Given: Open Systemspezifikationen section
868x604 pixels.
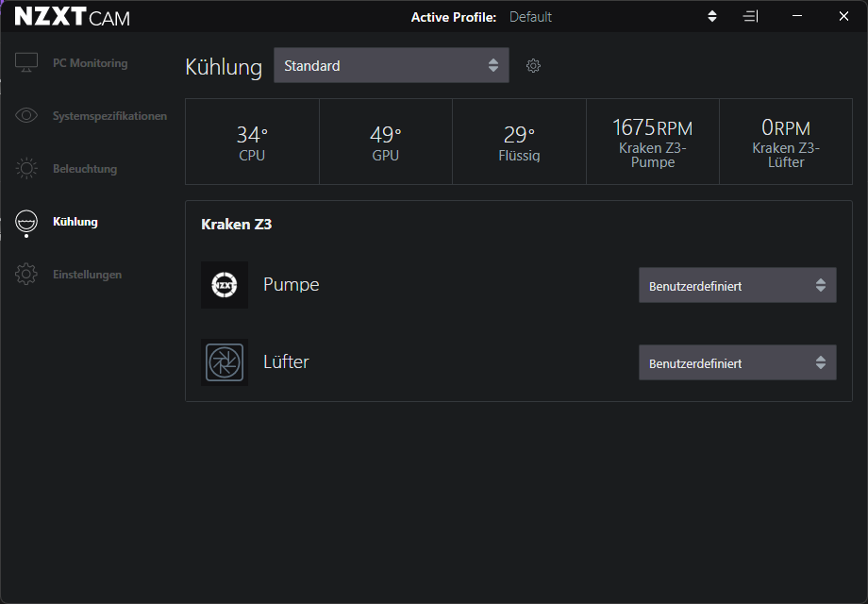Looking at the screenshot, I should coord(109,116).
